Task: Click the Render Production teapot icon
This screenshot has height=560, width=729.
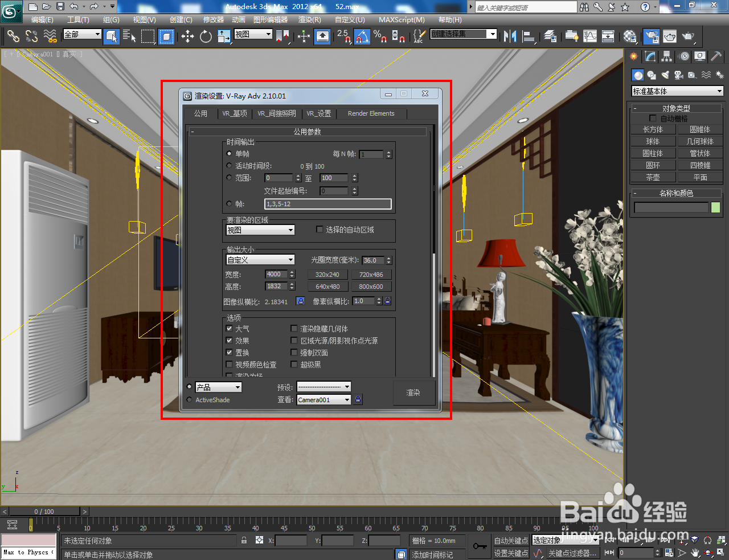Action: pyautogui.click(x=689, y=36)
